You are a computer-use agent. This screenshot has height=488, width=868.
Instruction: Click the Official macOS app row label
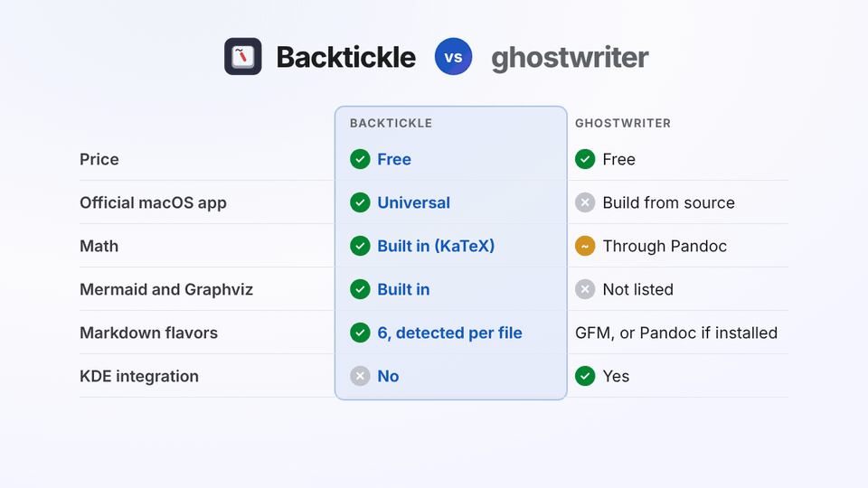pos(154,203)
